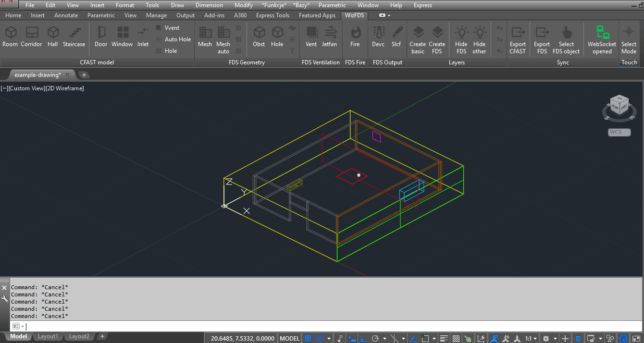This screenshot has width=644, height=343.
Task: Click the WCS coordinate system button
Action: 619,132
